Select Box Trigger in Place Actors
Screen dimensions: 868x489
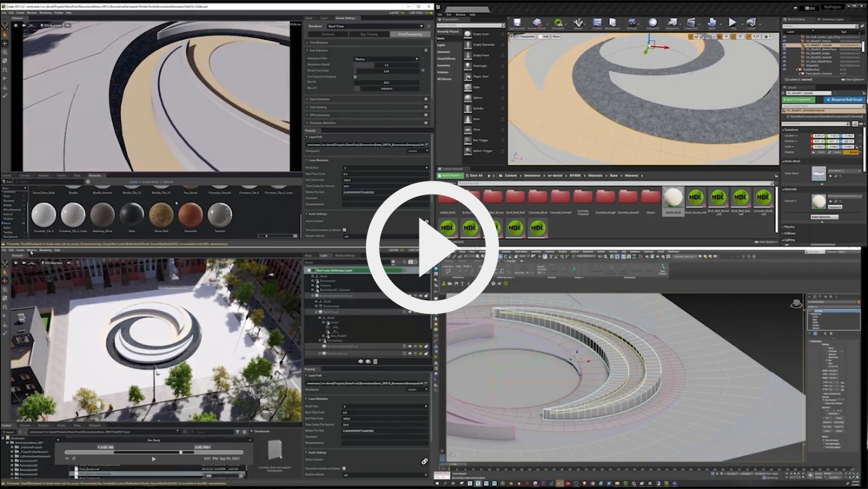tap(483, 140)
